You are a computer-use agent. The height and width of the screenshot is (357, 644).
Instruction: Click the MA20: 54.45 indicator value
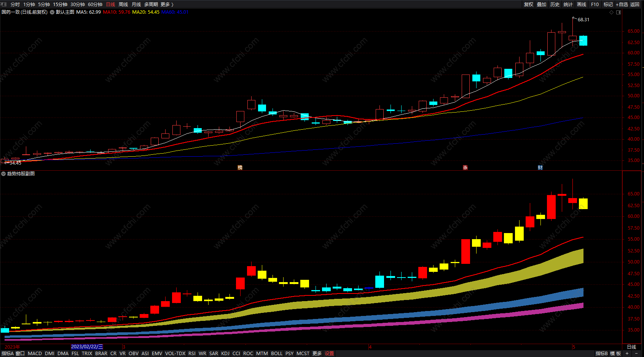click(146, 12)
